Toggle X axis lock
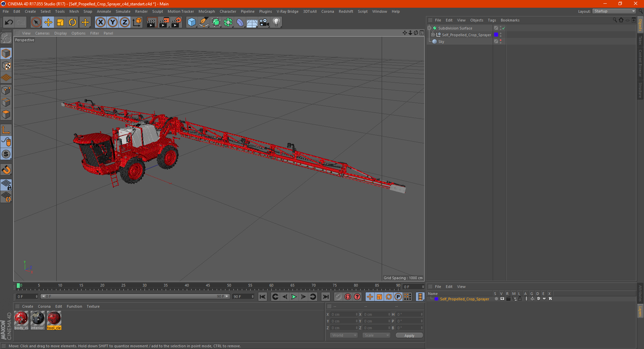Image resolution: width=644 pixels, height=349 pixels. coord(100,22)
